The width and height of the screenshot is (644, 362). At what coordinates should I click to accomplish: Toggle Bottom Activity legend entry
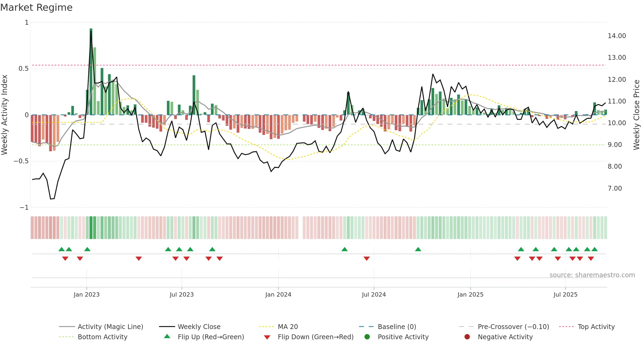(93, 337)
